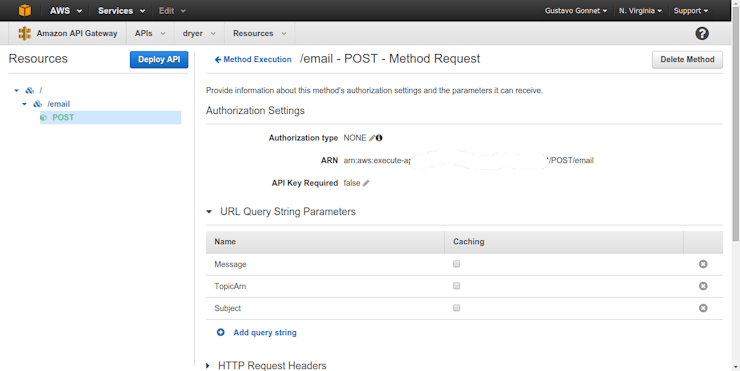Show info icon next to Authorization type
Image resolution: width=740 pixels, height=371 pixels.
click(x=378, y=138)
